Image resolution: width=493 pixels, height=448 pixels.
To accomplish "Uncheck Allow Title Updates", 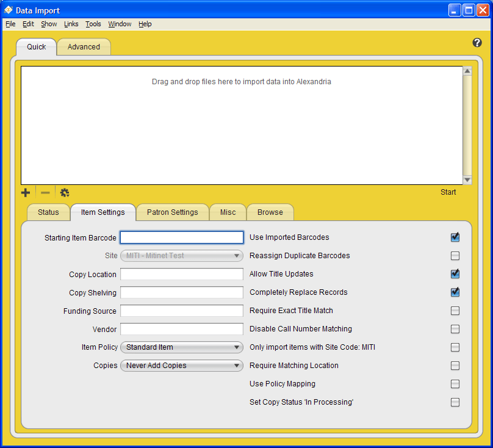I will tap(455, 274).
